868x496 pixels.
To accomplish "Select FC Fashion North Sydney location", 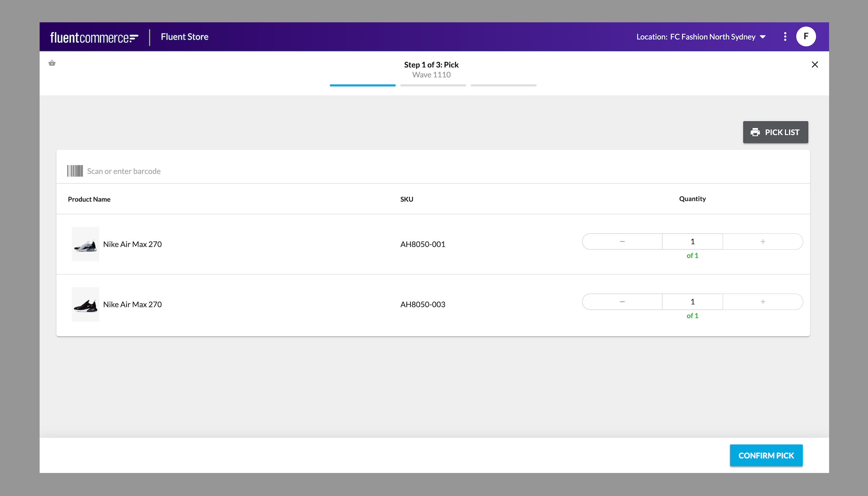I will (x=712, y=37).
